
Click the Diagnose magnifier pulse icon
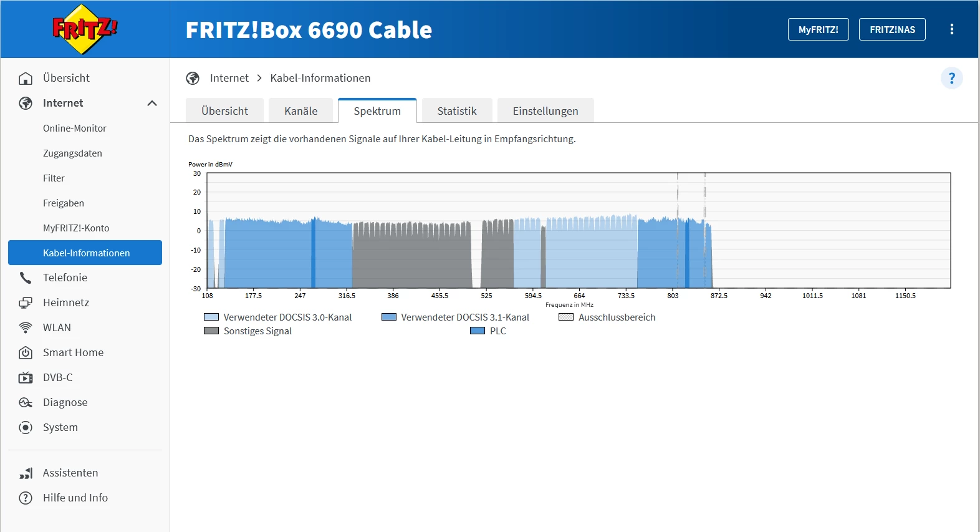[x=26, y=402]
